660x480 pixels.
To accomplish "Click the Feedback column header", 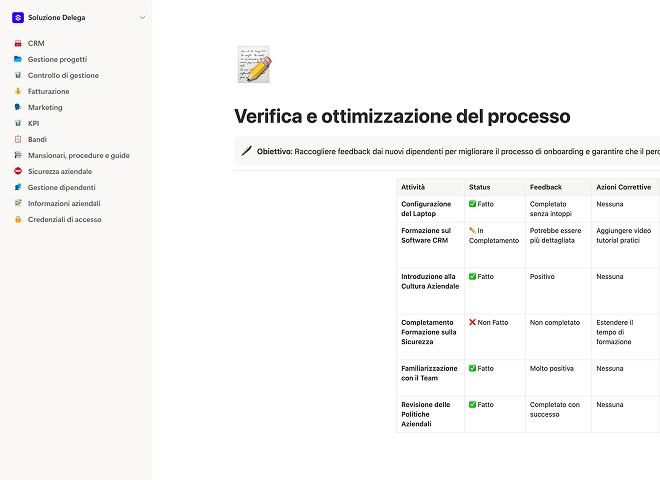I will [558, 187].
